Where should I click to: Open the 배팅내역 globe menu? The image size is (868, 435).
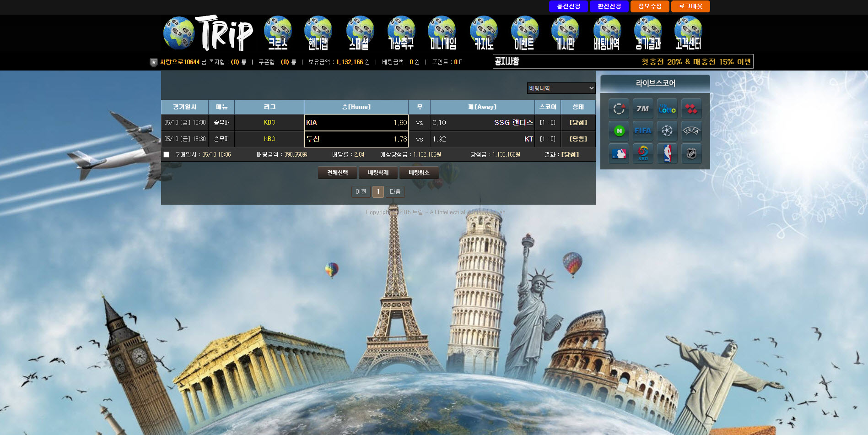coord(607,33)
